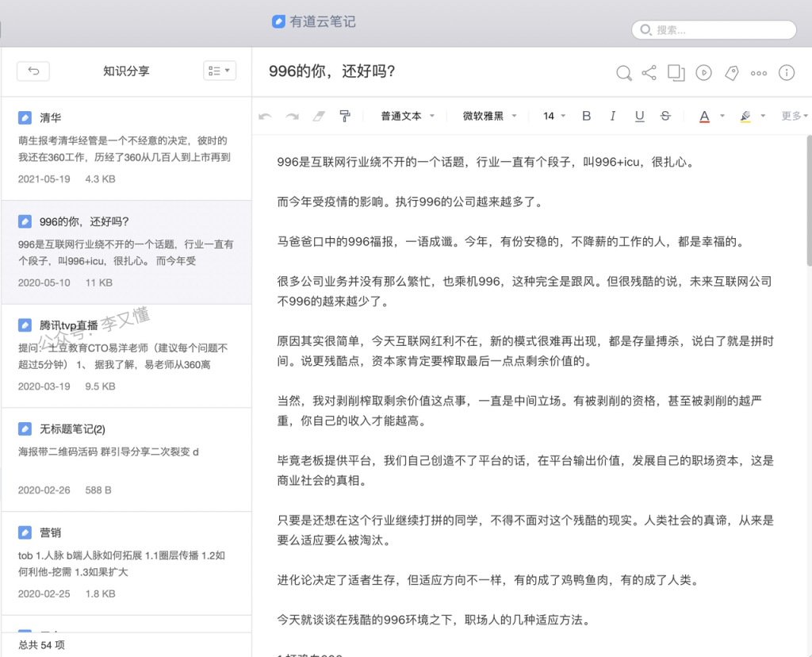812x657 pixels.
Task: Open the 无标题笔记(2) note
Action: [126, 459]
